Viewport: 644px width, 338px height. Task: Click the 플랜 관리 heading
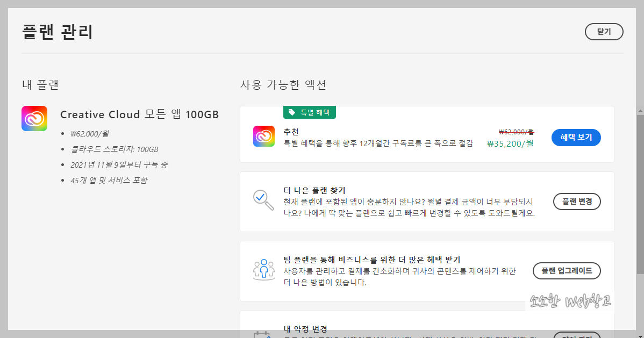tap(58, 32)
